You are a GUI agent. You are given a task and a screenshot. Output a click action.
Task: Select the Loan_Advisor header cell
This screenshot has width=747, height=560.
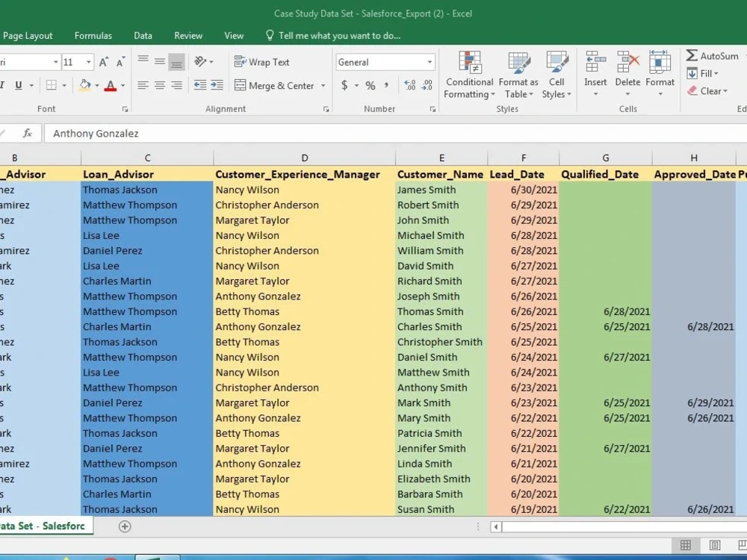pyautogui.click(x=147, y=174)
